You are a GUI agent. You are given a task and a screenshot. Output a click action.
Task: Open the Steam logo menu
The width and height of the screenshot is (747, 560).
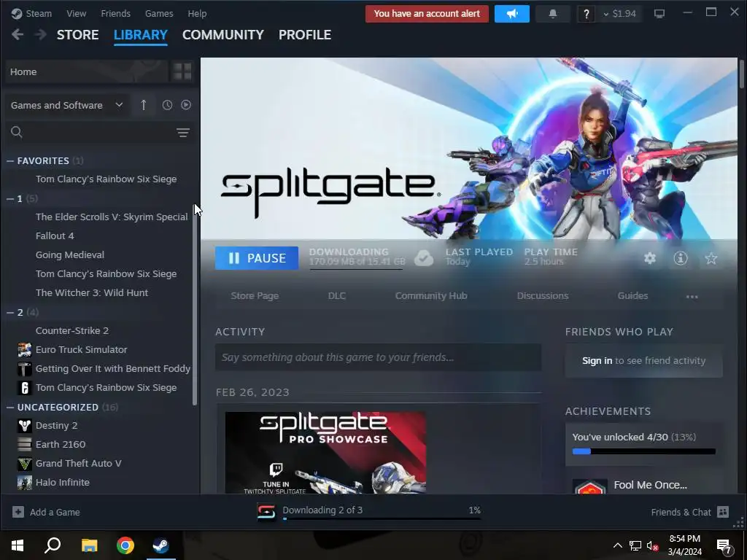click(31, 13)
